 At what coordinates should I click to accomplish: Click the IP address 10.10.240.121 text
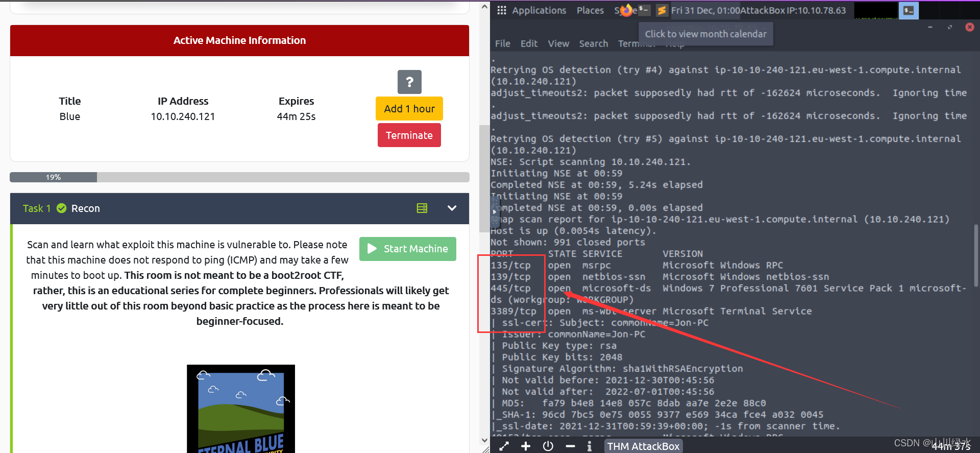pyautogui.click(x=183, y=116)
